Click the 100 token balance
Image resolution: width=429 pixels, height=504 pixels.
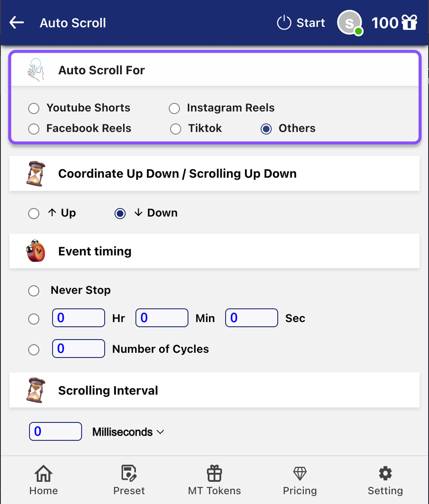pos(384,23)
